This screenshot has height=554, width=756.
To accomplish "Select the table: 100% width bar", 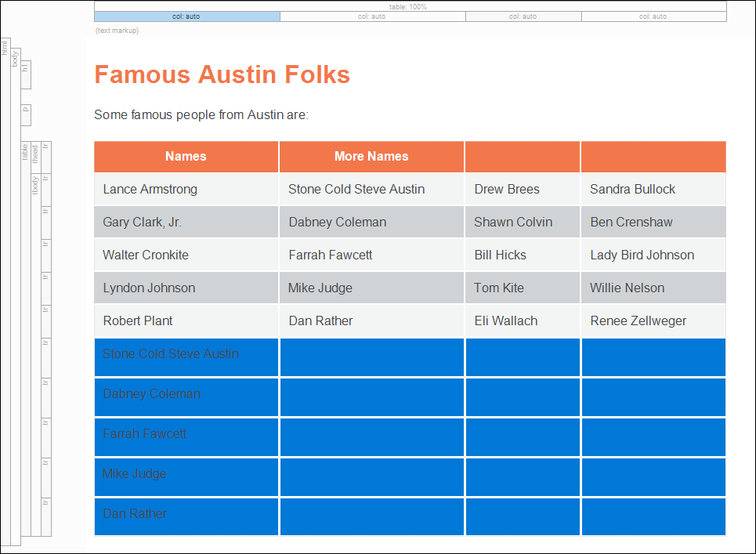I will (411, 6).
